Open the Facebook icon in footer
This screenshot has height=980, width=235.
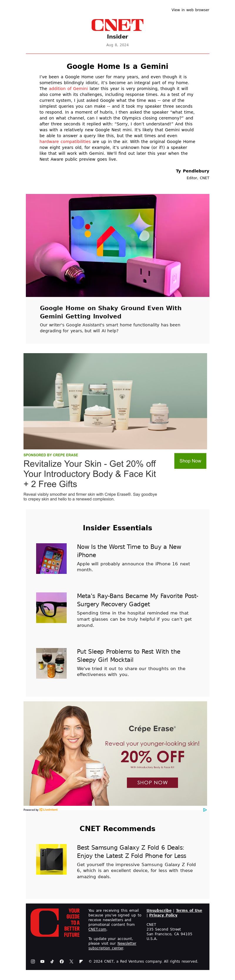point(61,961)
